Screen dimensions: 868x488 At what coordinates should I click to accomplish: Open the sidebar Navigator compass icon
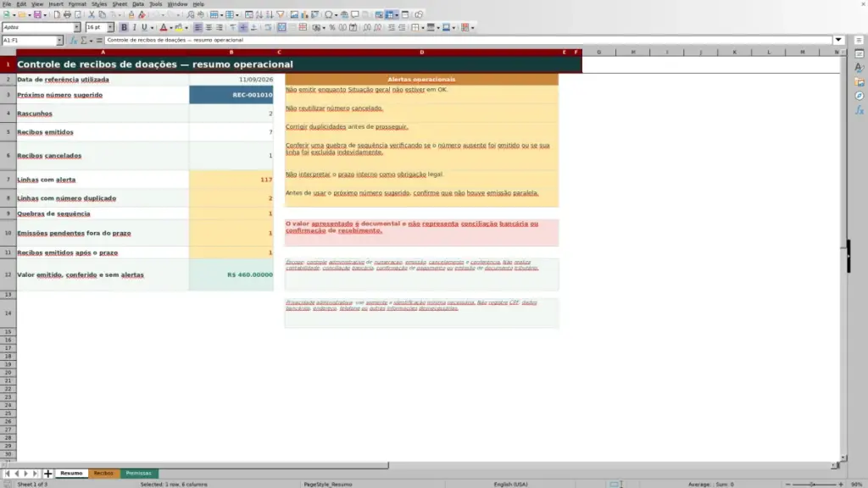click(860, 97)
